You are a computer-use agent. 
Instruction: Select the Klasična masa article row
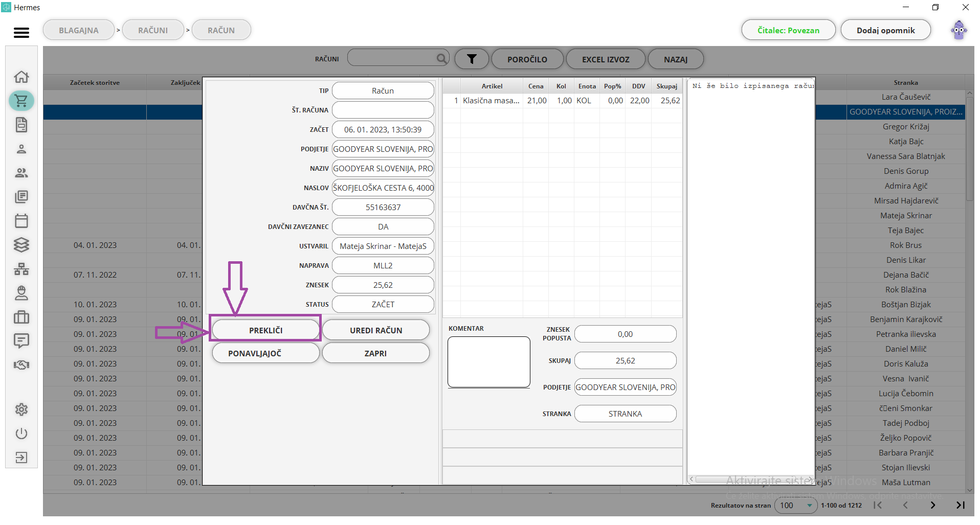pos(562,101)
